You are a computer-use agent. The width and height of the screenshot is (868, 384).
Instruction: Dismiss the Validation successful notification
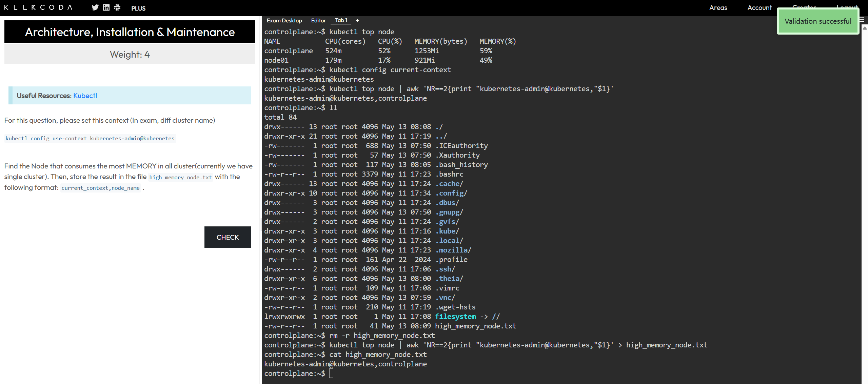point(817,21)
